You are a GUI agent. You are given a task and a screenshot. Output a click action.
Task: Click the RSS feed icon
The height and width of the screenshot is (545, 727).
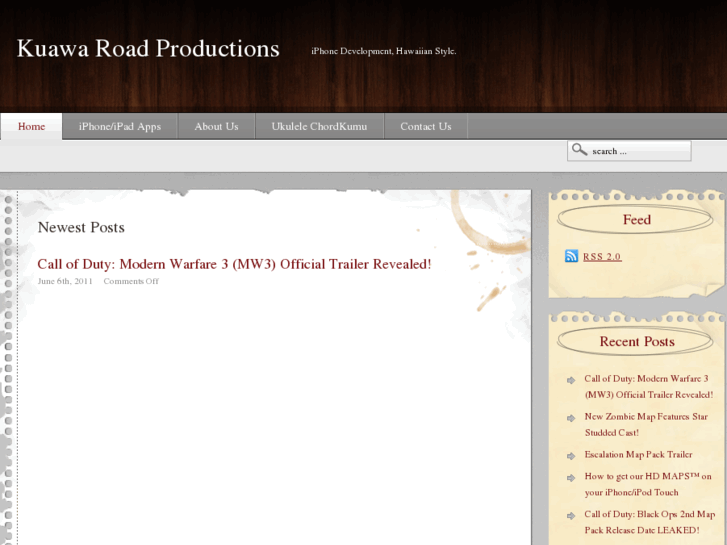[571, 256]
